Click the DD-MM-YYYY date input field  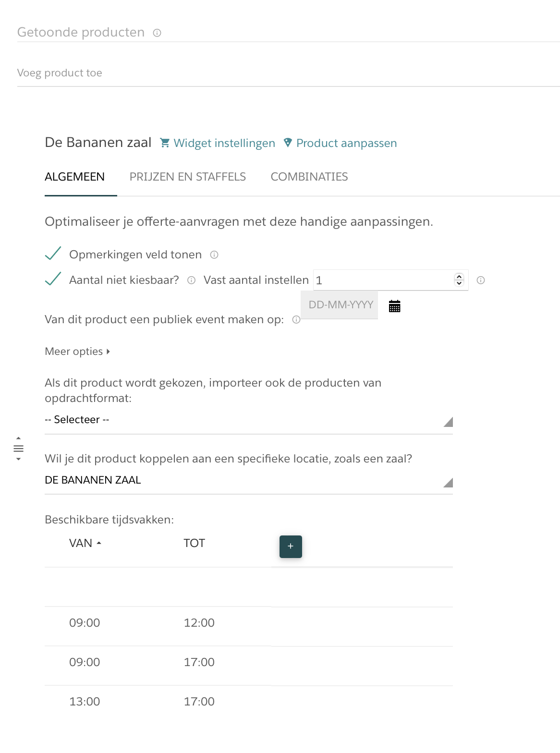pos(340,305)
